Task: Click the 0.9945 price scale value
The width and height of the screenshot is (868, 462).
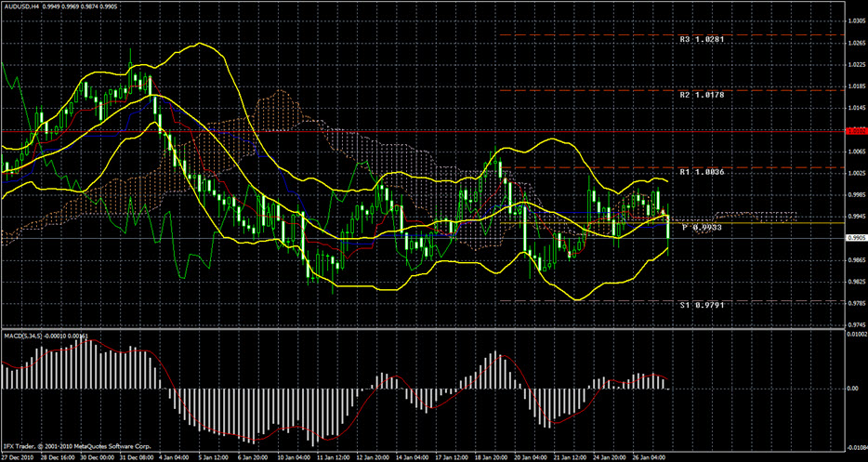Action: [x=856, y=216]
